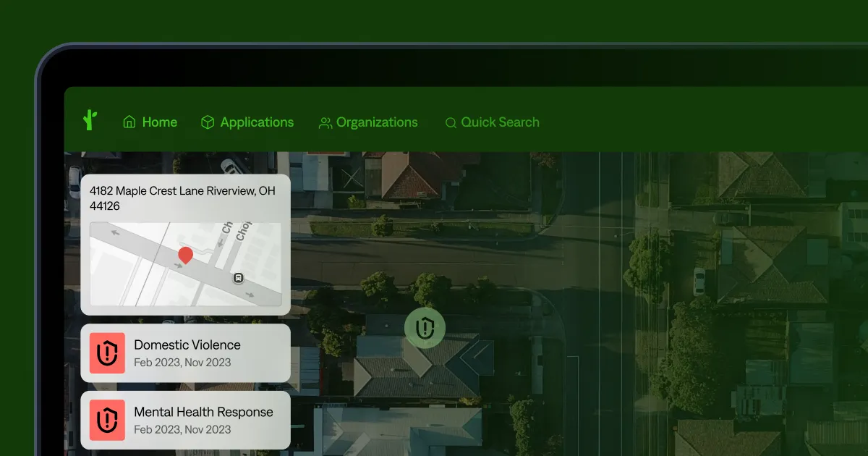Open the Domestic Violence incident card
Viewport: 868px width, 456px height.
tap(186, 353)
